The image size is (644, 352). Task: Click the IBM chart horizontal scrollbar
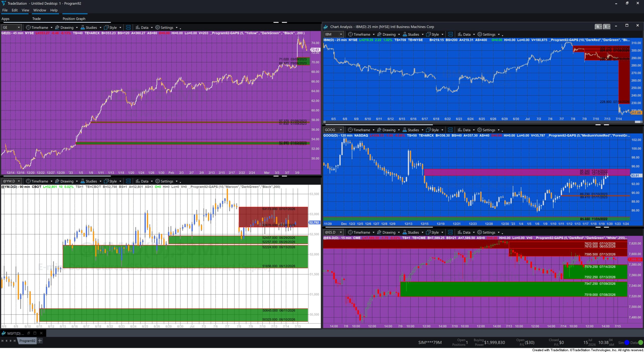[x=482, y=122]
